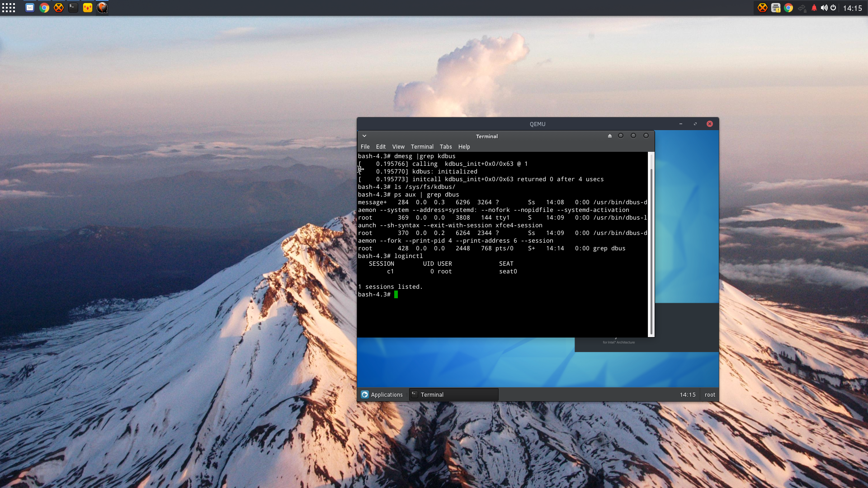The height and width of the screenshot is (488, 868).
Task: Open the Edit menu in Terminal
Action: click(x=381, y=147)
